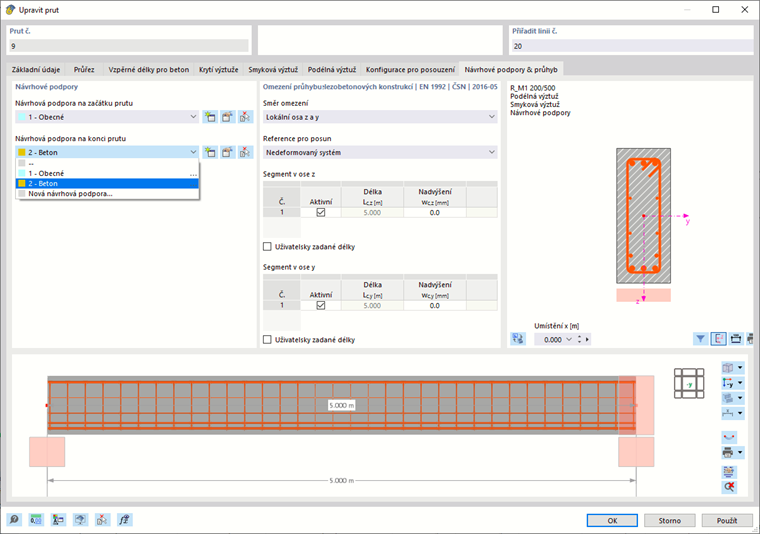Click the reinforcement layers icon above the zoom reset
Image resolution: width=760 pixels, height=534 pixels.
coord(729,471)
